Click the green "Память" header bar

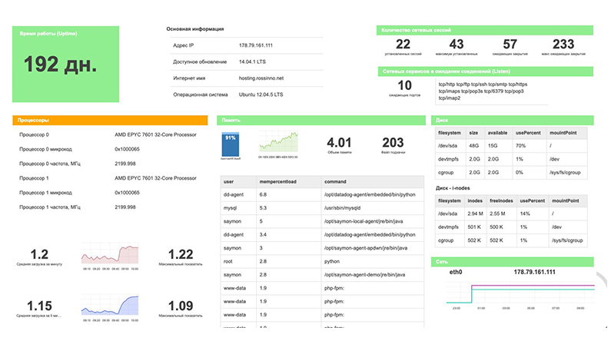point(321,121)
